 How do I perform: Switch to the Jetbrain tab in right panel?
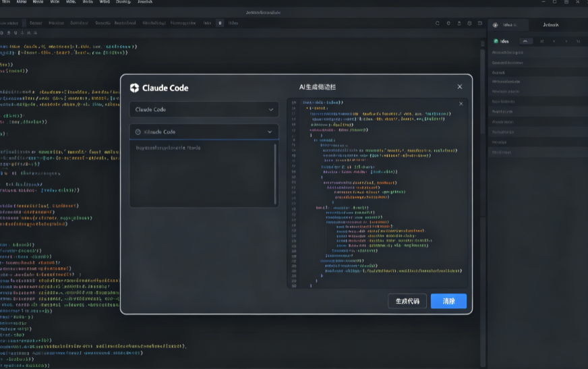pyautogui.click(x=550, y=25)
